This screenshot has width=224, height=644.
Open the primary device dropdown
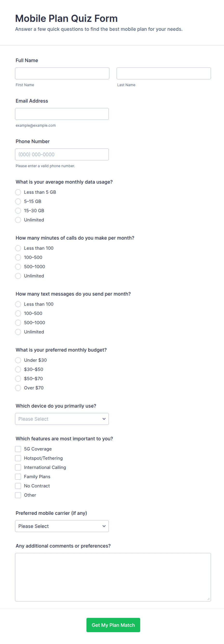(62, 419)
